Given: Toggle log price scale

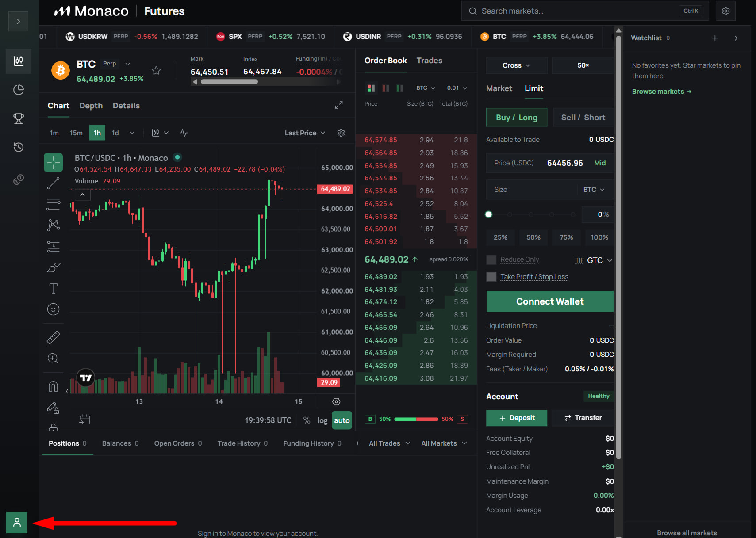Looking at the screenshot, I should click(x=322, y=420).
